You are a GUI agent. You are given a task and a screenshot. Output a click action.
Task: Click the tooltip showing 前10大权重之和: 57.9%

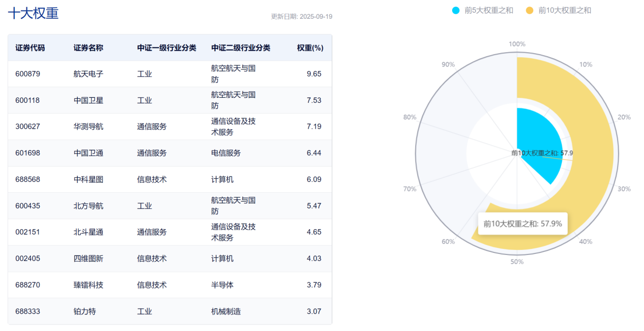(523, 223)
